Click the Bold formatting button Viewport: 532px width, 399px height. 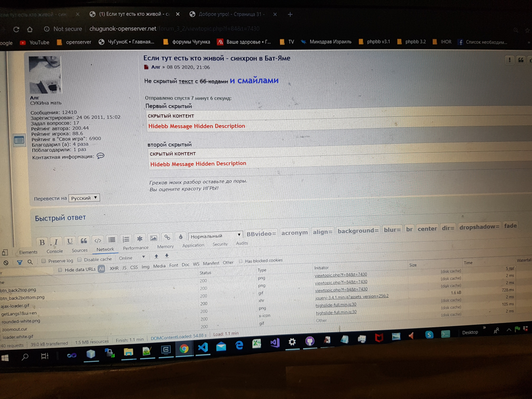click(x=42, y=243)
